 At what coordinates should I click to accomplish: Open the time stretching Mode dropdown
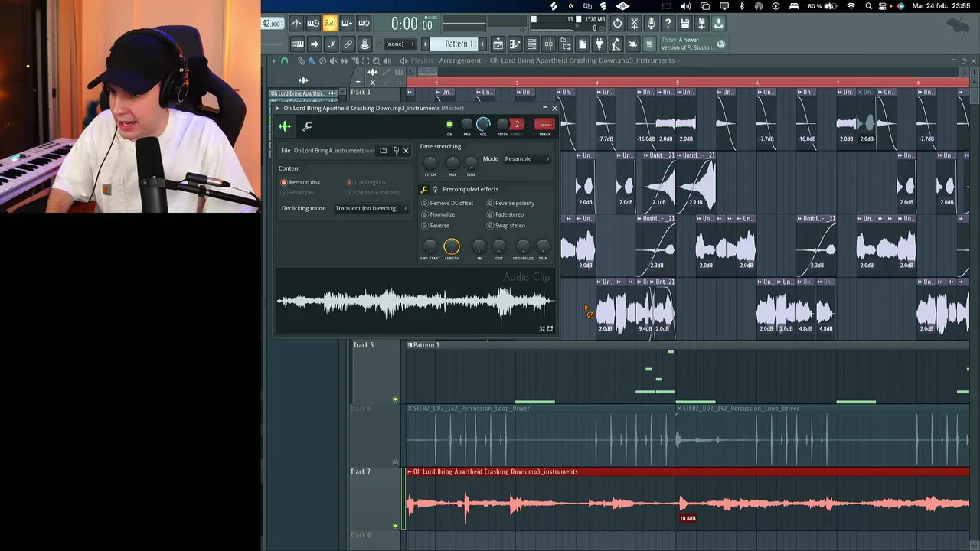527,158
